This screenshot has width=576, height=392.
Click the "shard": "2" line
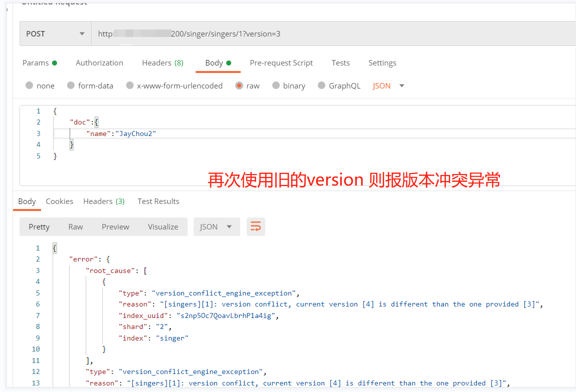(145, 326)
